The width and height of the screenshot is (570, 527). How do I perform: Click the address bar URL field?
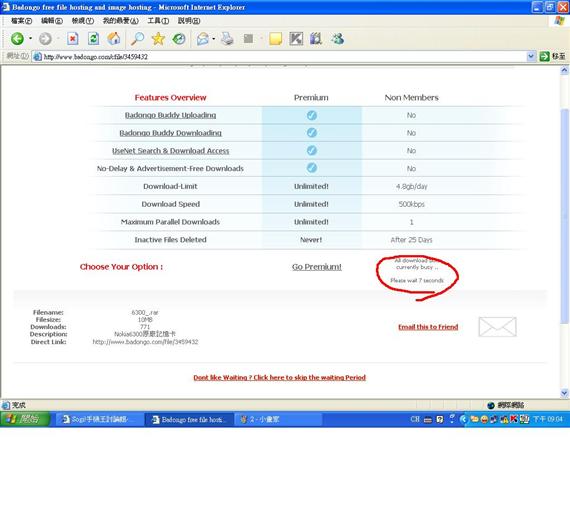tap(279, 56)
